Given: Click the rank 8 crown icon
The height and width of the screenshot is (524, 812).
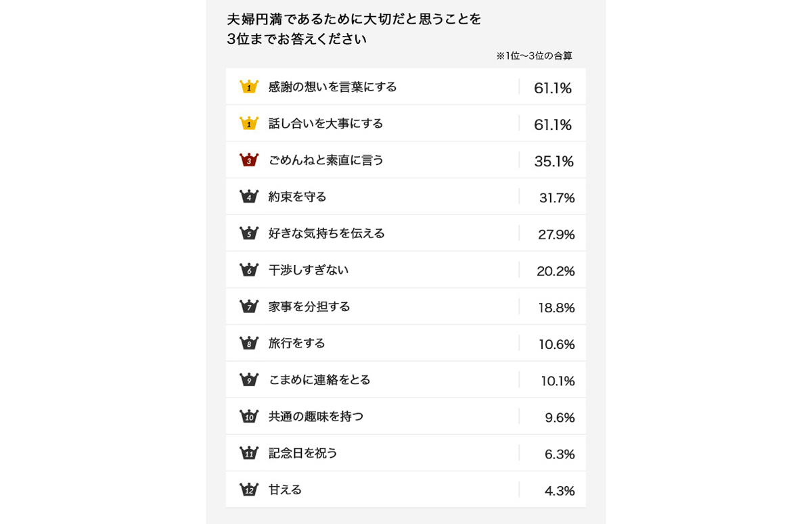Looking at the screenshot, I should (x=249, y=343).
